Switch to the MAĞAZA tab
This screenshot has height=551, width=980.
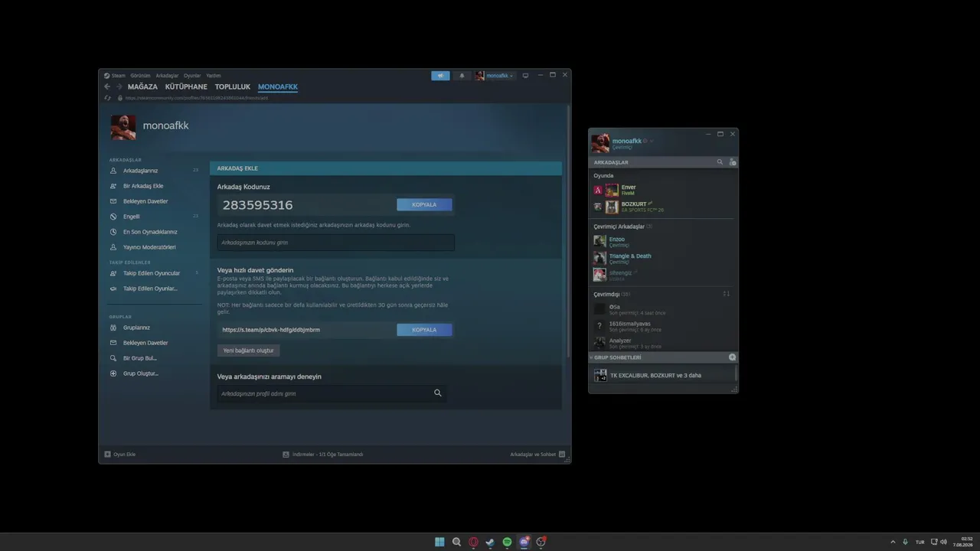click(142, 87)
